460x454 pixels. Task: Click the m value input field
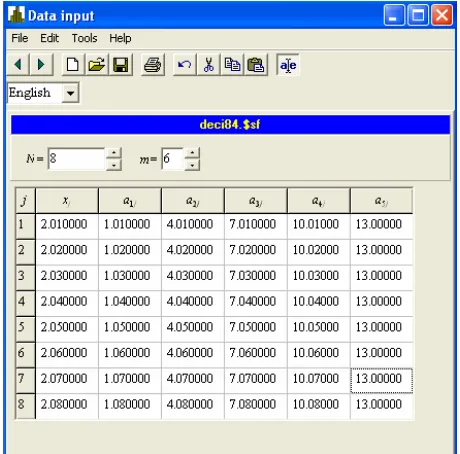(x=172, y=159)
